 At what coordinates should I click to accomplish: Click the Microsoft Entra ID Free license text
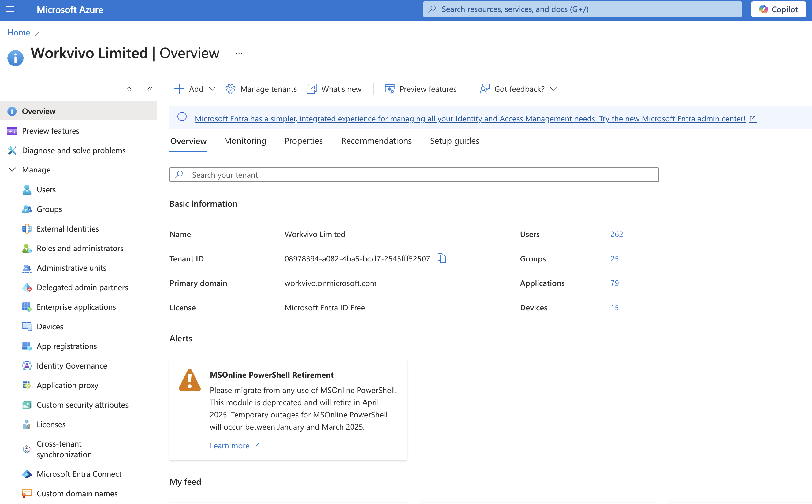point(325,307)
